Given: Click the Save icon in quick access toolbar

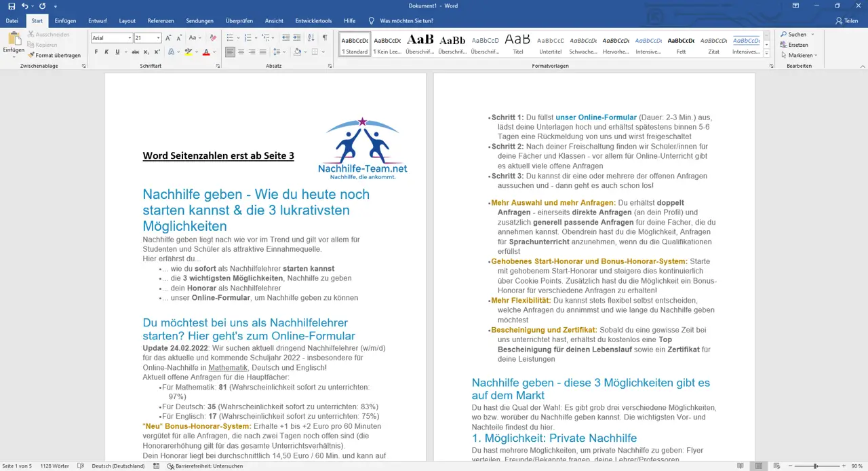Looking at the screenshot, I should click(12, 5).
